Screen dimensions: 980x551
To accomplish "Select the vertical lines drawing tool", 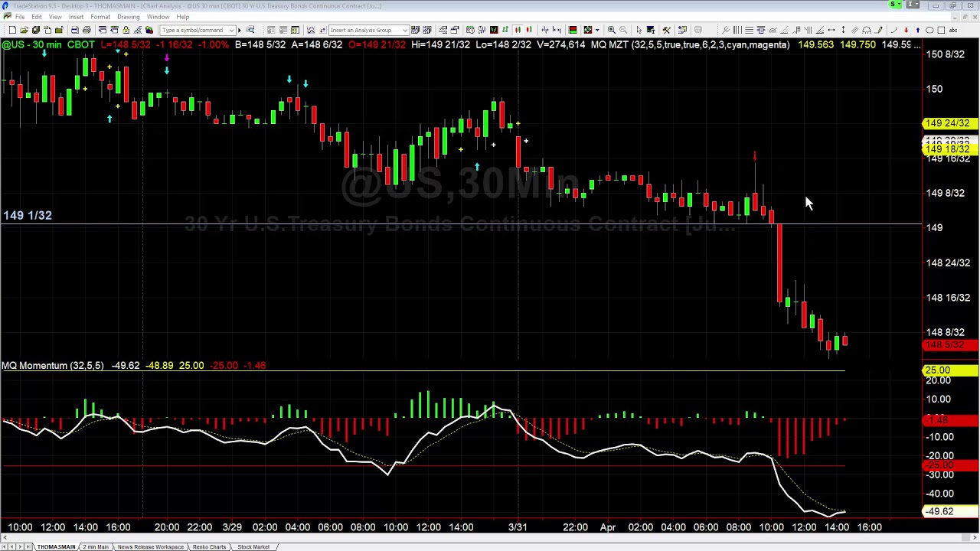I will (737, 30).
